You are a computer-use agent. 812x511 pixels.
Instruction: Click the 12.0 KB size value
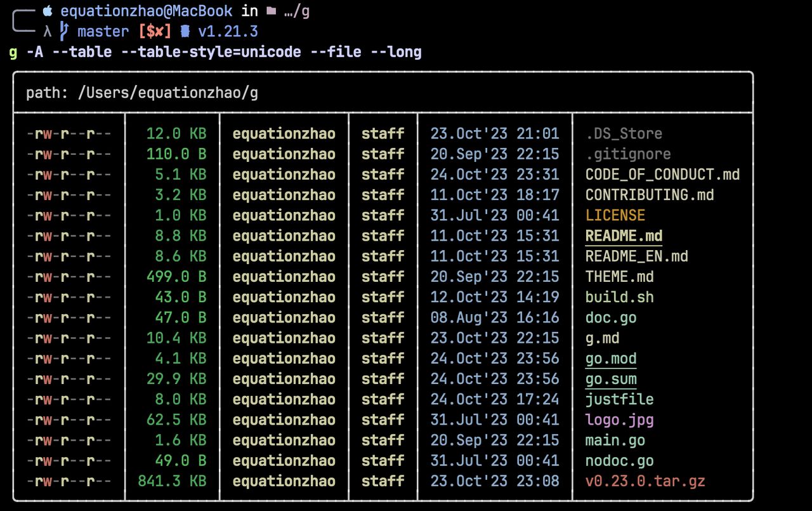(176, 134)
